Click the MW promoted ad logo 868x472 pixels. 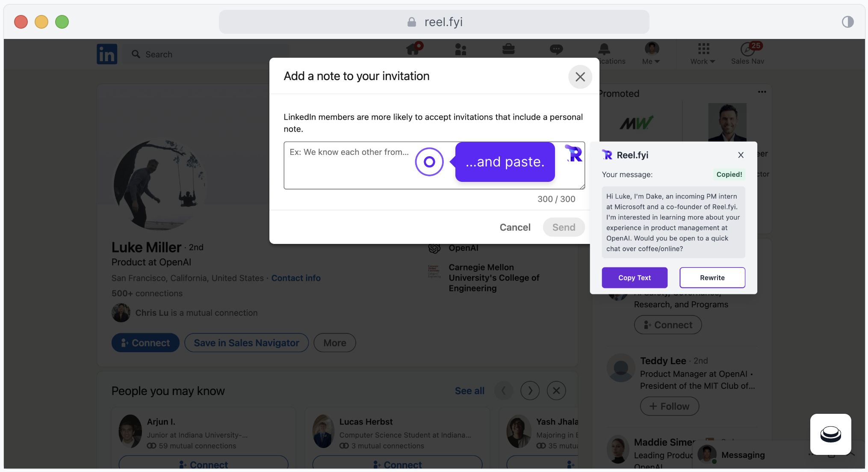[637, 123]
